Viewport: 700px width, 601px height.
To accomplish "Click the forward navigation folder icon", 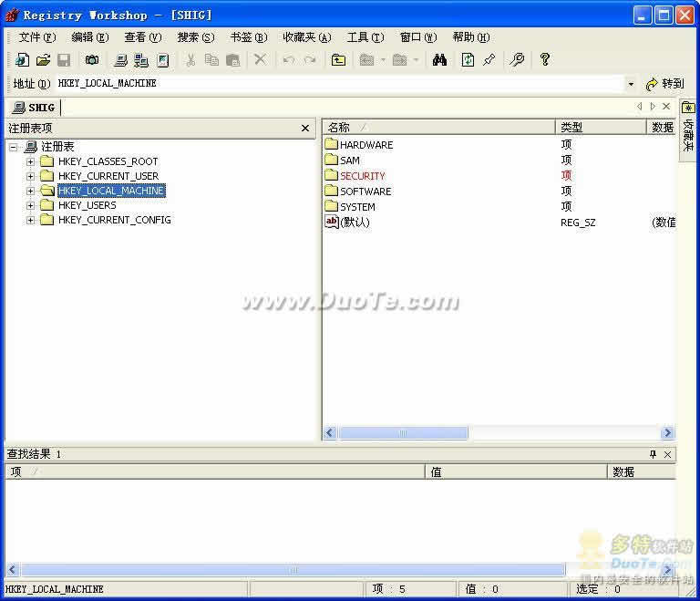I will (x=399, y=59).
